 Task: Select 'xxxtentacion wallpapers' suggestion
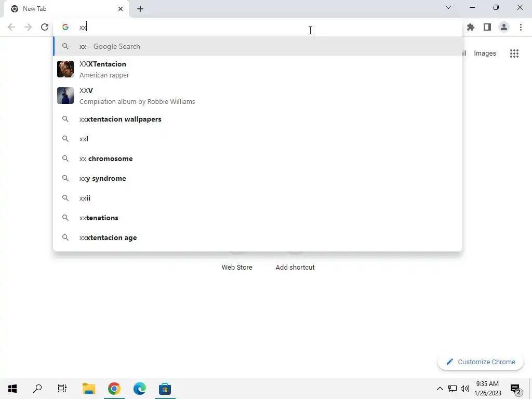258,119
